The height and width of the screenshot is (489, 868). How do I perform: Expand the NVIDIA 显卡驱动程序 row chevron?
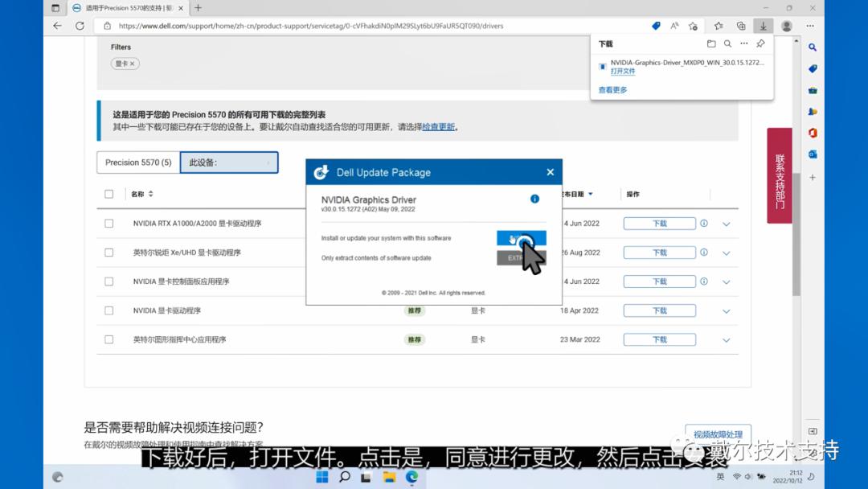pos(726,310)
